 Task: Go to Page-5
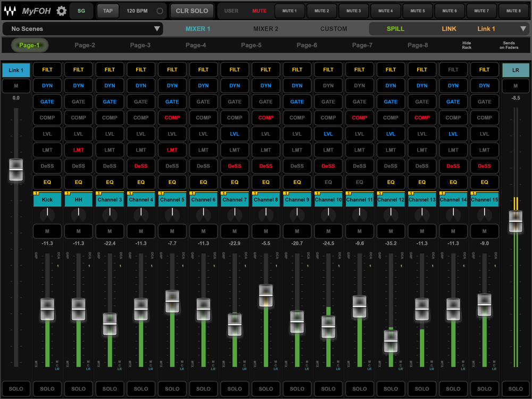251,45
